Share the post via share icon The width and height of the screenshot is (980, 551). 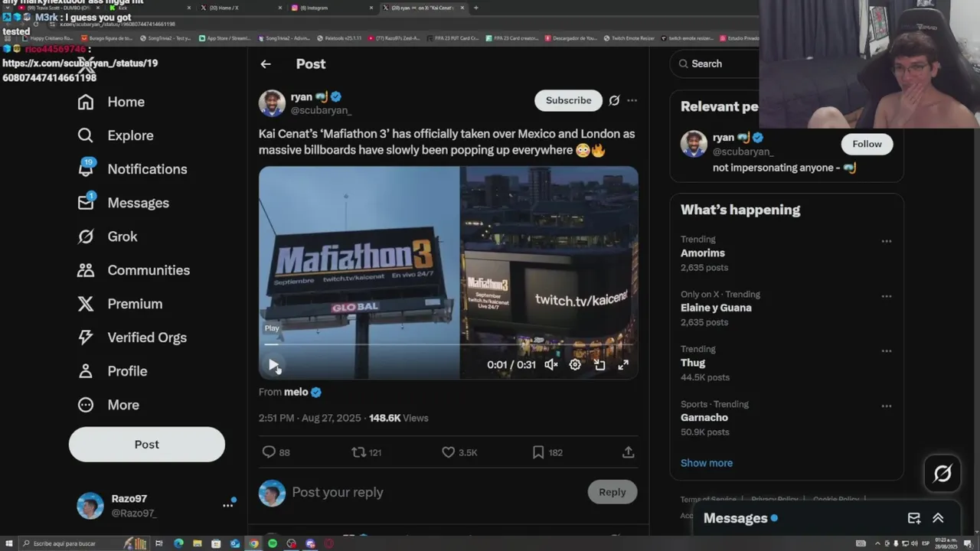click(x=629, y=452)
